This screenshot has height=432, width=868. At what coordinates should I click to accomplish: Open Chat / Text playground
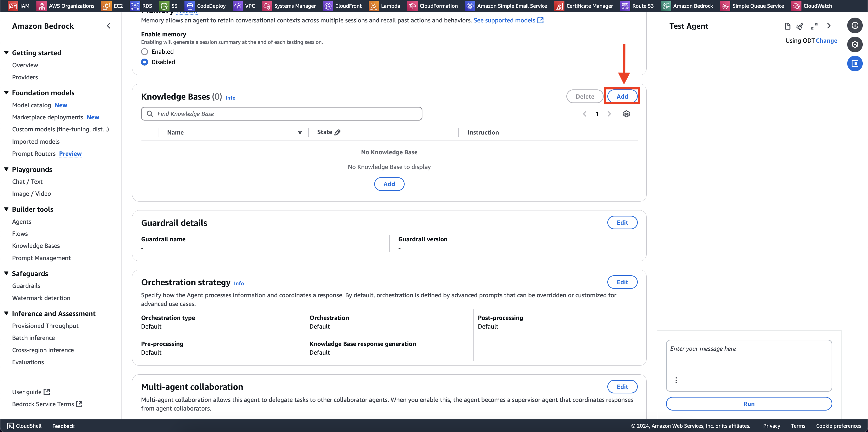tap(27, 182)
